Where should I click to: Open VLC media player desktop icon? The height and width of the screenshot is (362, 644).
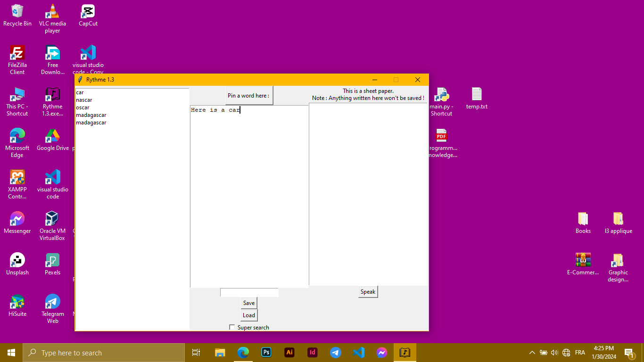(52, 19)
